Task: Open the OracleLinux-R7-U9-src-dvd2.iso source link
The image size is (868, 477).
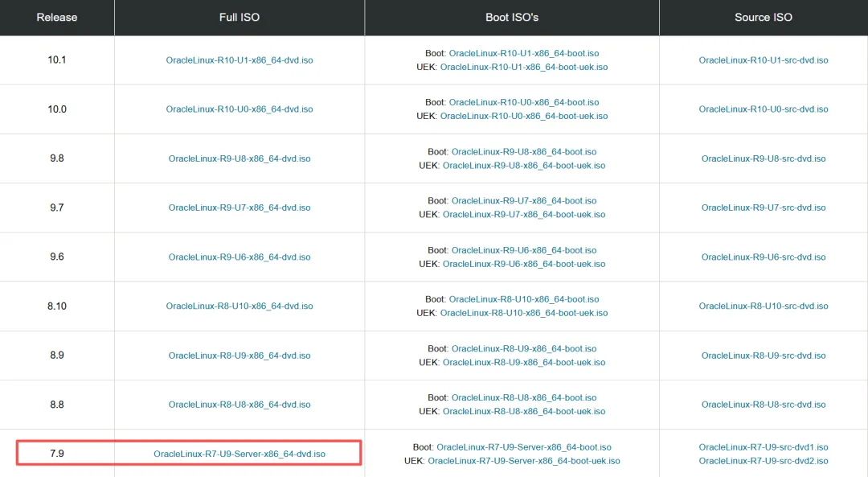Action: coord(764,461)
